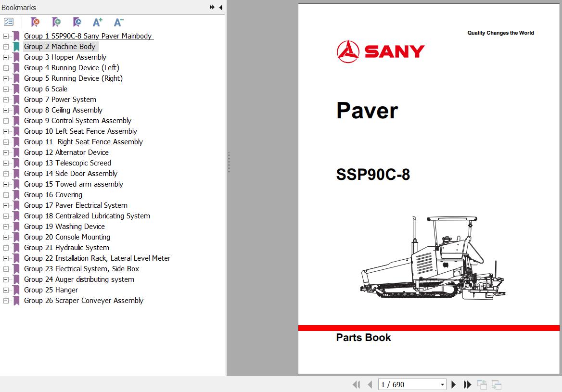Go to the first page with skip-back icon

tap(356, 384)
